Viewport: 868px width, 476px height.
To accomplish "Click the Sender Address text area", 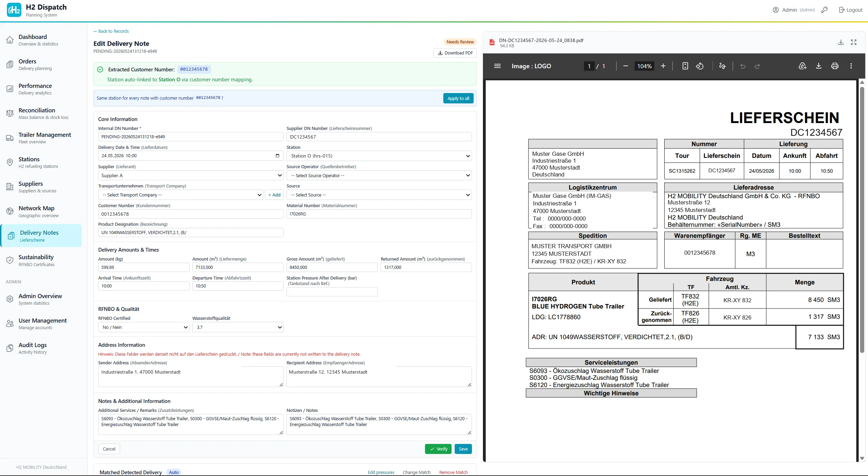I will tap(191, 376).
